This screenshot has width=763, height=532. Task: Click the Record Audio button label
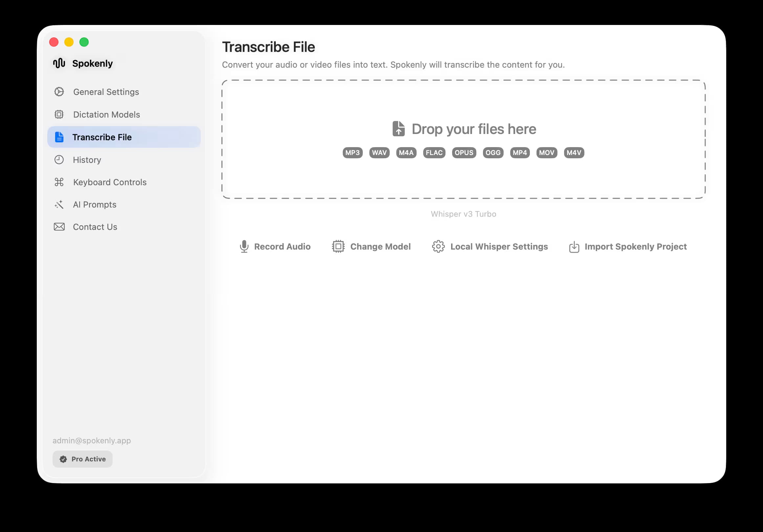[x=282, y=247]
